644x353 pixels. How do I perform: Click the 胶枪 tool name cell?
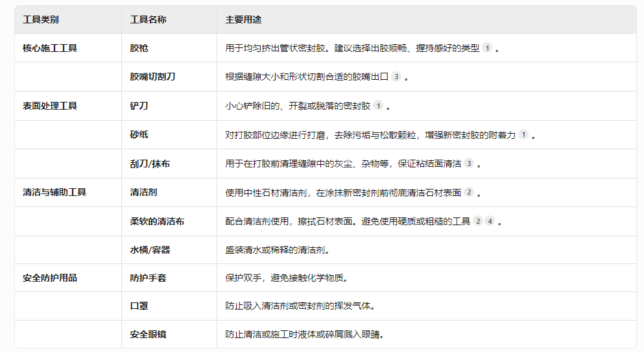[139, 48]
